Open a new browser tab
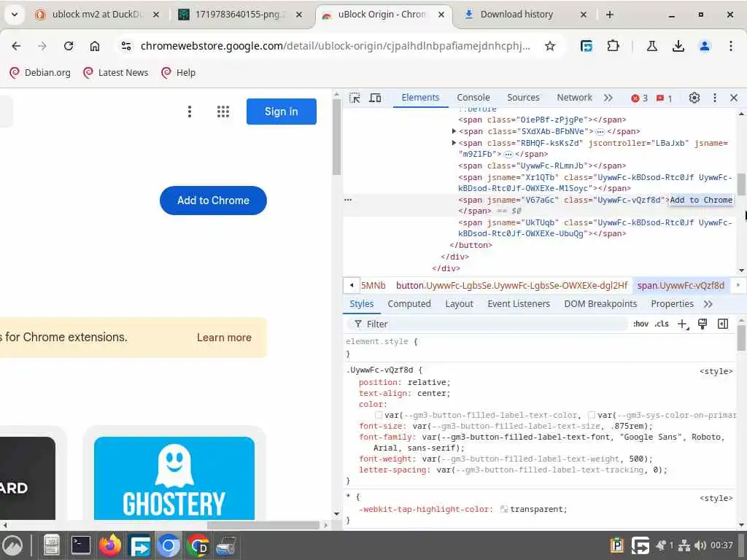The height and width of the screenshot is (560, 747). point(609,15)
